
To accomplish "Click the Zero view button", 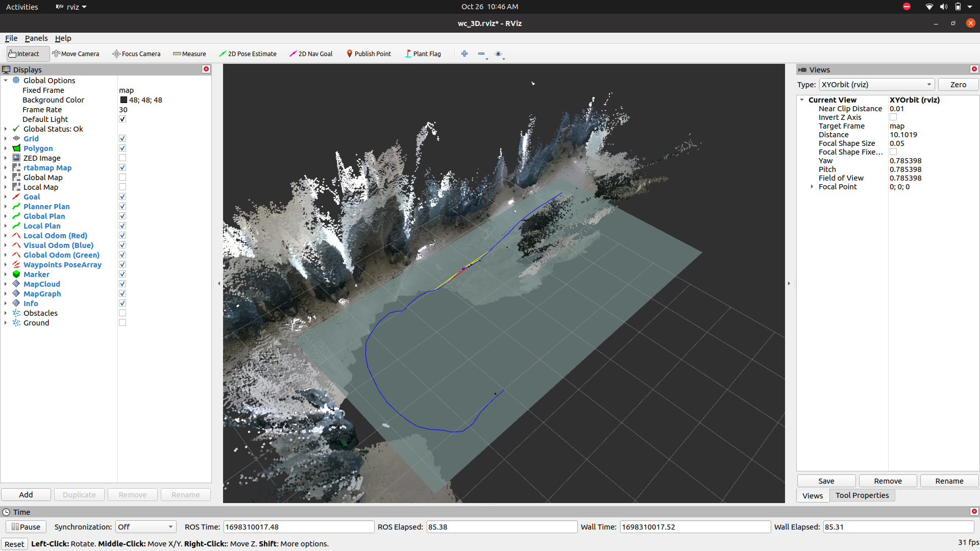I will tap(958, 85).
